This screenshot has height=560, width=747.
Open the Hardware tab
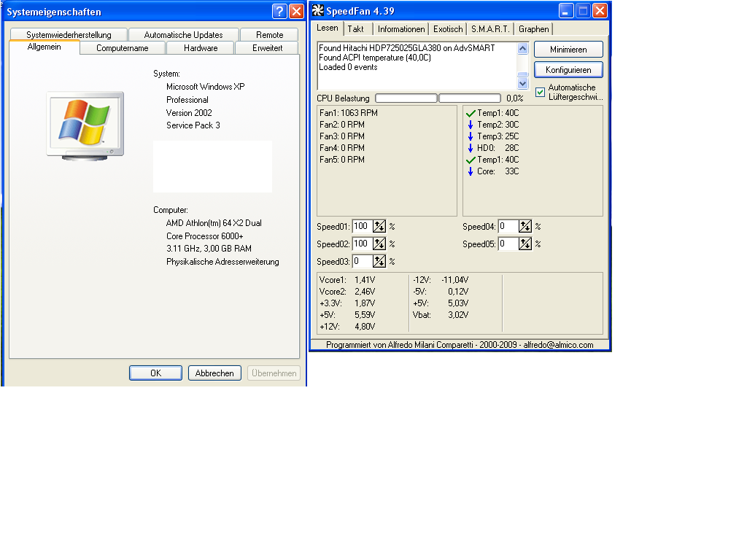click(201, 48)
